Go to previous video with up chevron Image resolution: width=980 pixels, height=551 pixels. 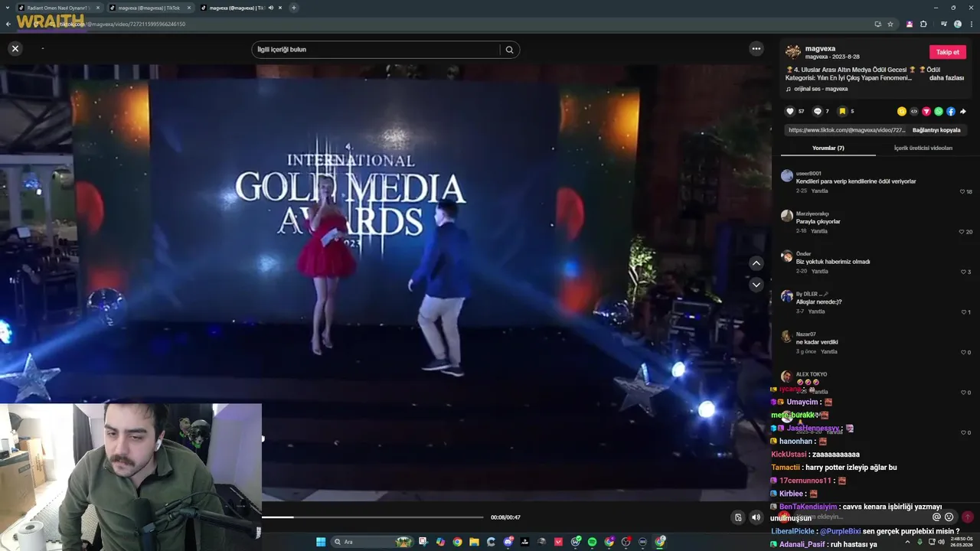756,263
